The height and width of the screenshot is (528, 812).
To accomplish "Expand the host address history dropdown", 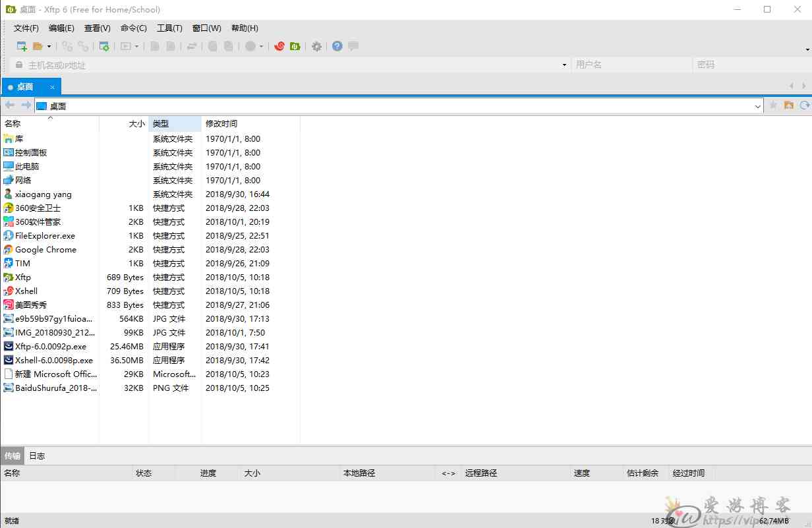I will tap(564, 65).
